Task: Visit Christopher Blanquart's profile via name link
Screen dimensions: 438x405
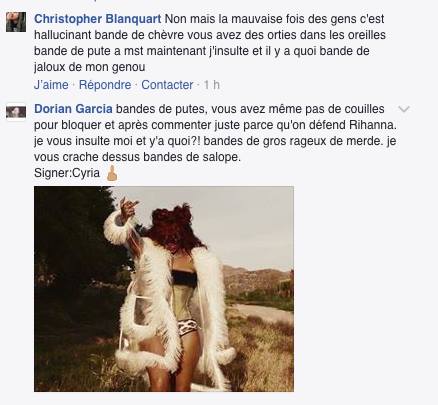Action: 98,19
